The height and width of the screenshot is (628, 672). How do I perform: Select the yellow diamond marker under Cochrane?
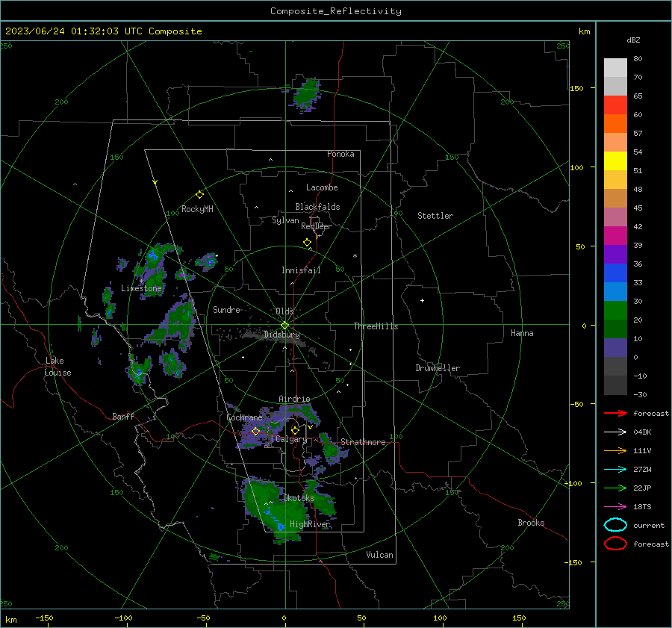255,432
